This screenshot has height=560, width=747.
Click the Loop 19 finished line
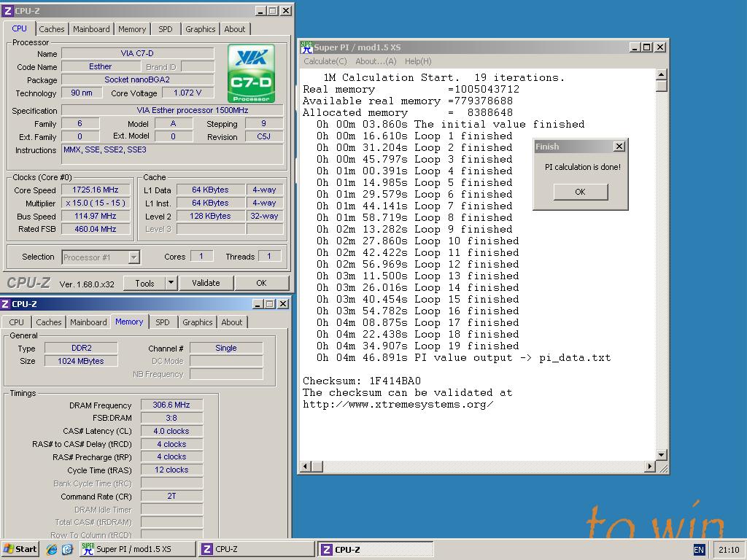[418, 346]
